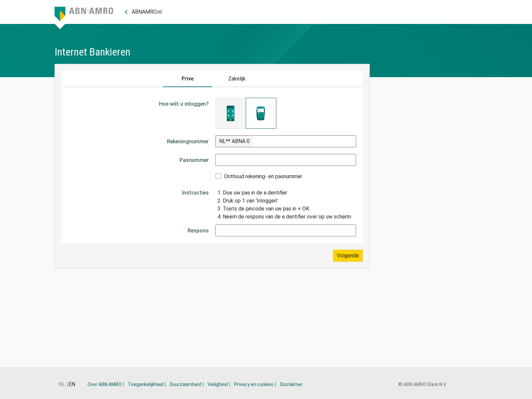Image resolution: width=532 pixels, height=399 pixels.
Task: Click the 'Hoe wilt u inloggen?' label
Action: tap(184, 104)
